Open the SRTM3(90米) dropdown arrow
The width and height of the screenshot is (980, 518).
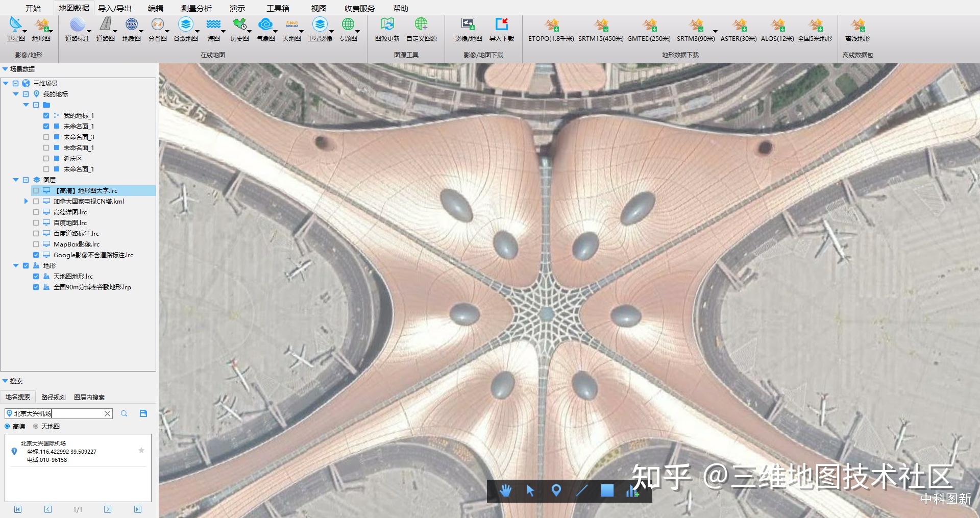tap(715, 32)
